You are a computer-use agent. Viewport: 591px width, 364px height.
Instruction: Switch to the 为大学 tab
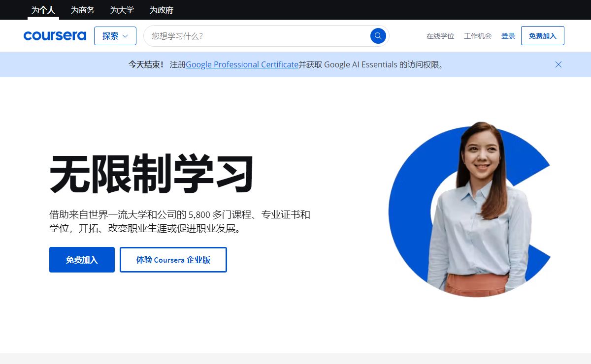pyautogui.click(x=122, y=10)
